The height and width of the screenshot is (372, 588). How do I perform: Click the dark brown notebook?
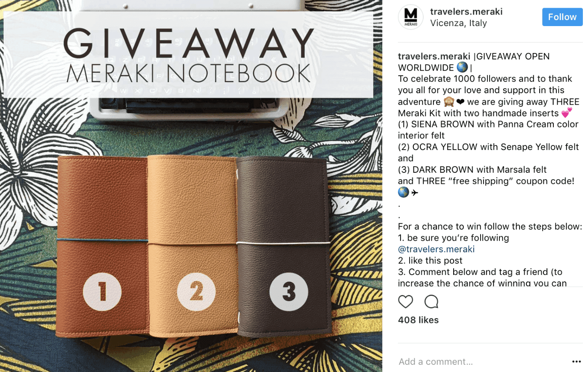[x=284, y=246]
